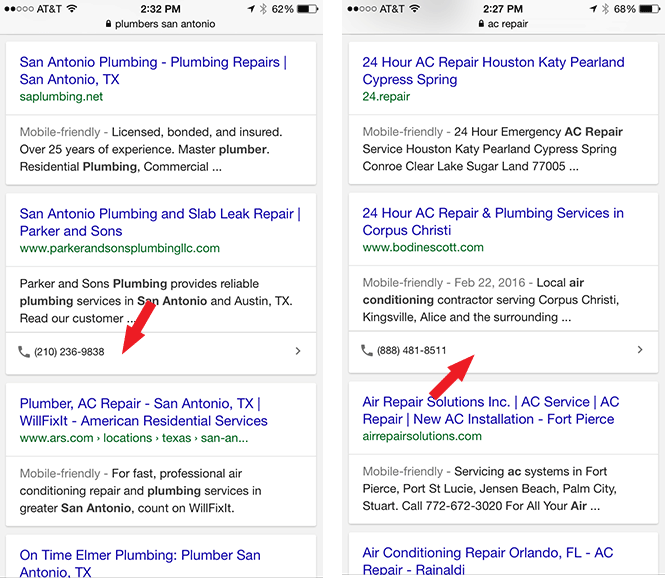665x578 pixels.
Task: Tap saplumbing.net URL
Action: point(61,97)
